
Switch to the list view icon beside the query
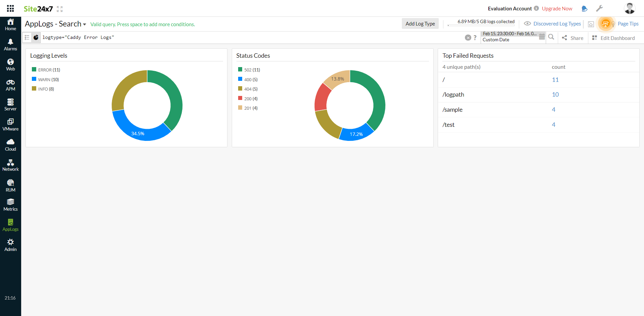coord(27,37)
